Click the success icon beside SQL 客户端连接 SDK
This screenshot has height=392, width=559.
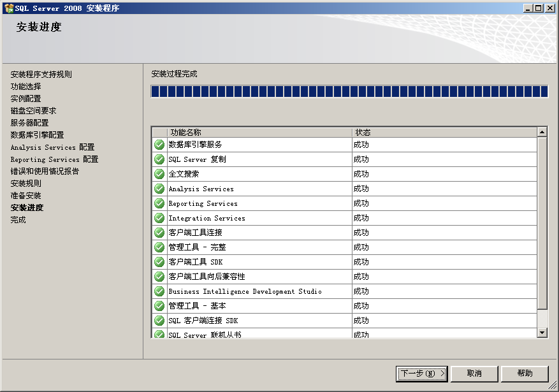pos(159,321)
